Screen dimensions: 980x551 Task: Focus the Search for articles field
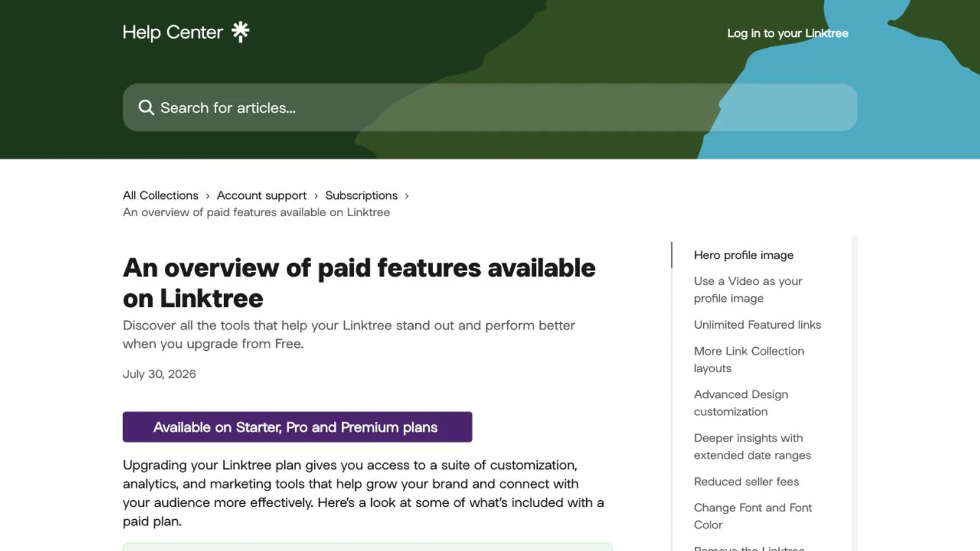tap(490, 108)
